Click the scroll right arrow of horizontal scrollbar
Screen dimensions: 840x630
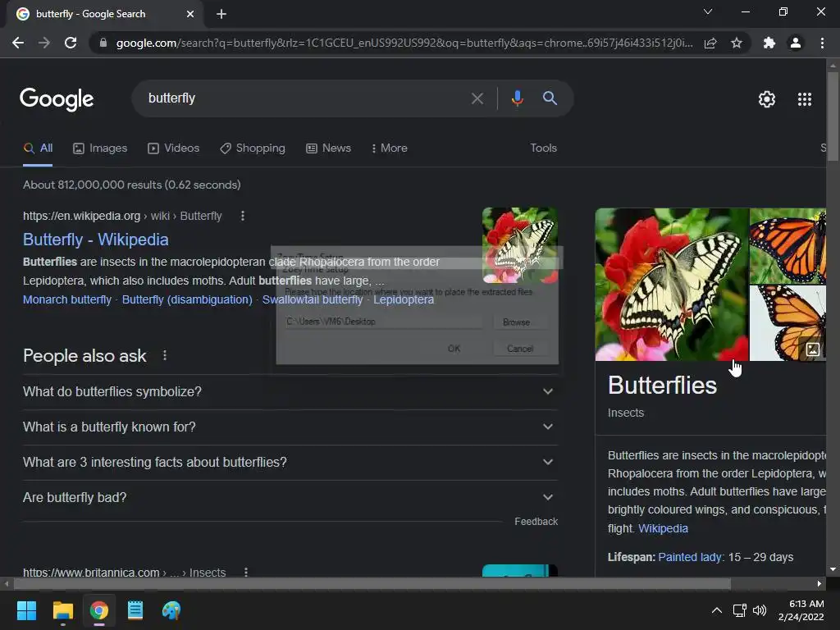pos(819,583)
